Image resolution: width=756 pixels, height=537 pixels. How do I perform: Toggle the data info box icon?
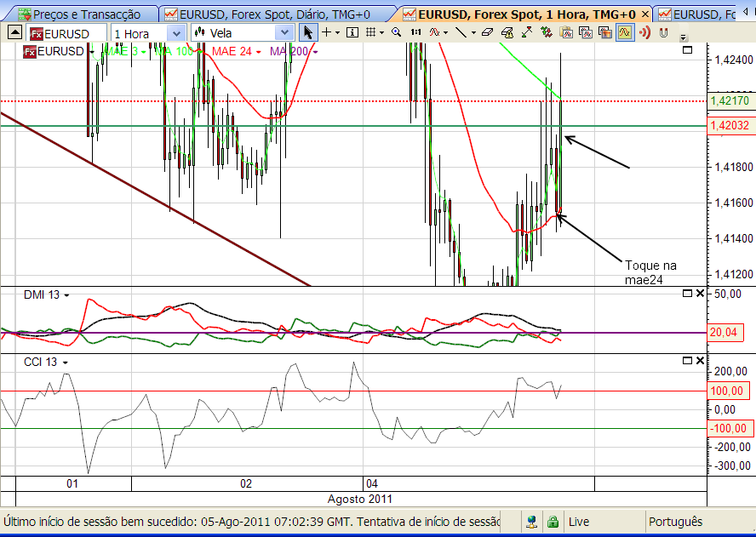[x=352, y=33]
